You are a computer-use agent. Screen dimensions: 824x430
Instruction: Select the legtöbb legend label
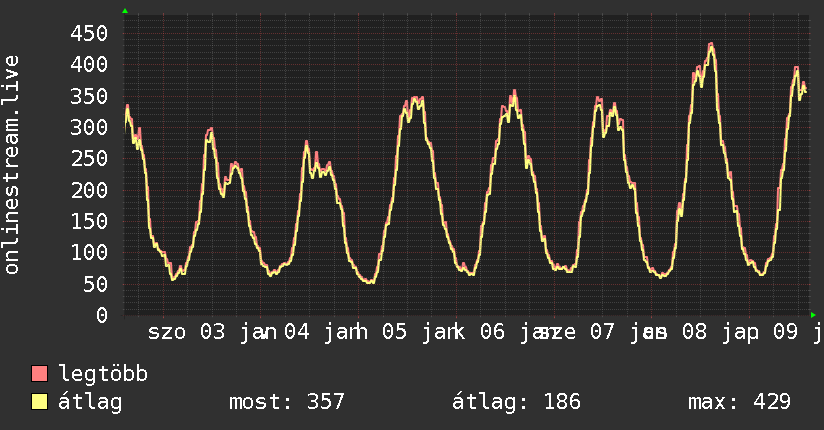103,374
